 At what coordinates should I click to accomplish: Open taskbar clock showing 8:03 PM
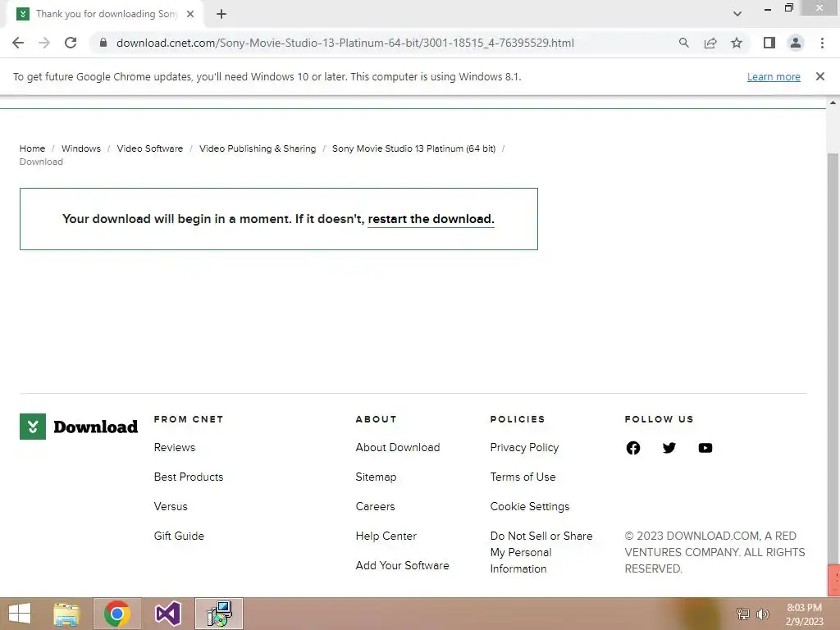tap(804, 614)
